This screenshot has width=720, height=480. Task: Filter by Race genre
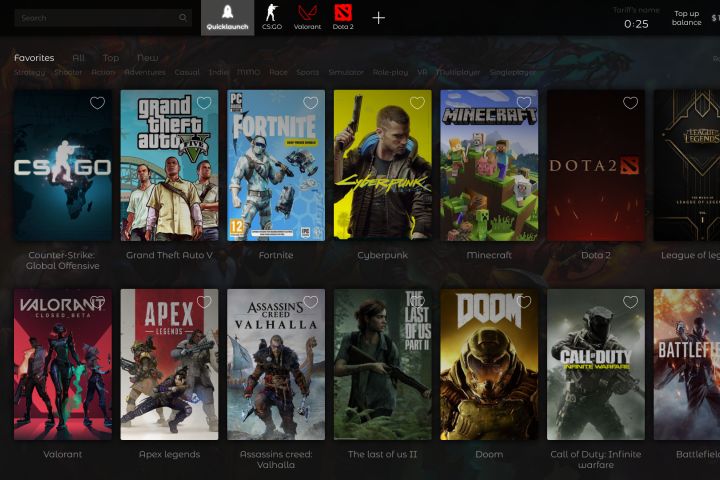(x=278, y=72)
